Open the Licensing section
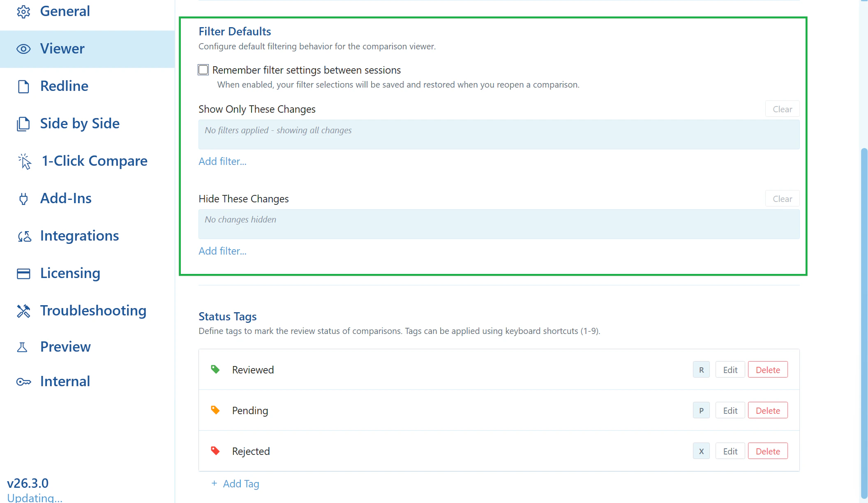Image resolution: width=868 pixels, height=503 pixels. coord(70,273)
